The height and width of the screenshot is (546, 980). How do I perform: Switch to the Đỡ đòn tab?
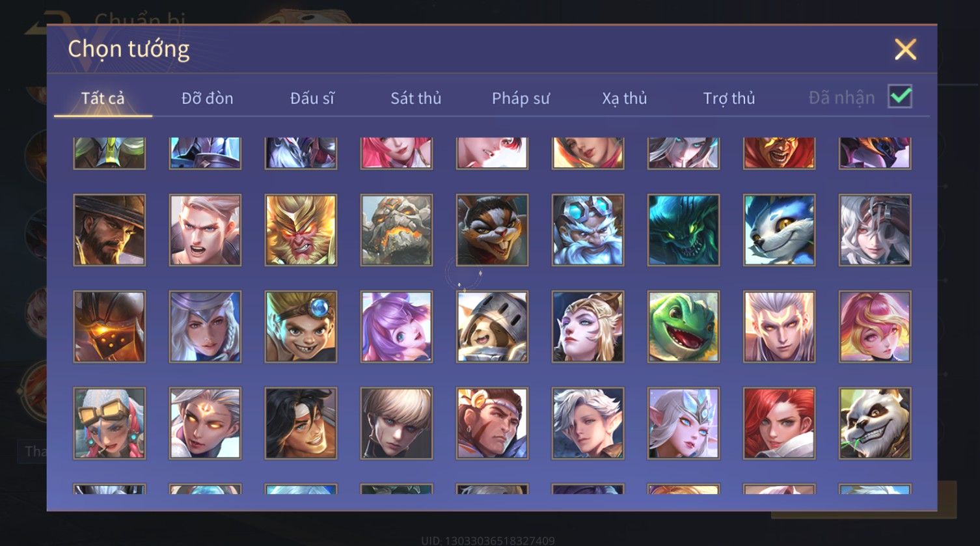207,98
